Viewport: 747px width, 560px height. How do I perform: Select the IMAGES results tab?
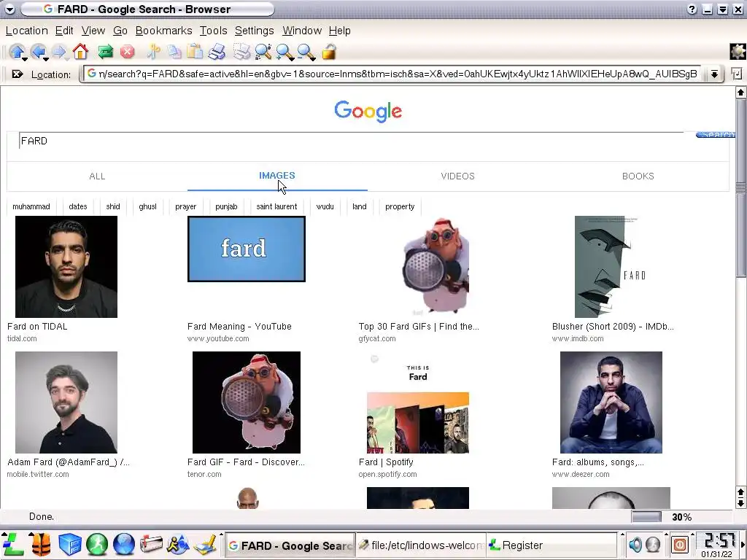tap(276, 176)
